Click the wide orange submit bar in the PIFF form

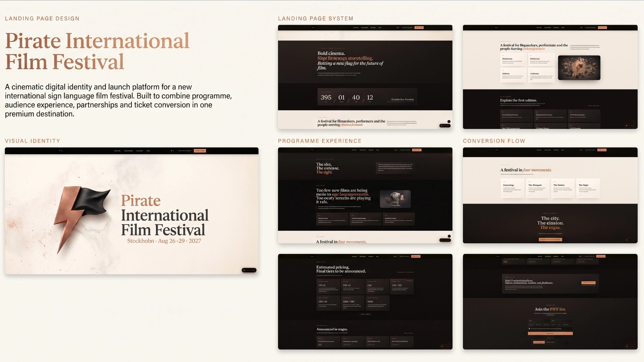(x=550, y=334)
